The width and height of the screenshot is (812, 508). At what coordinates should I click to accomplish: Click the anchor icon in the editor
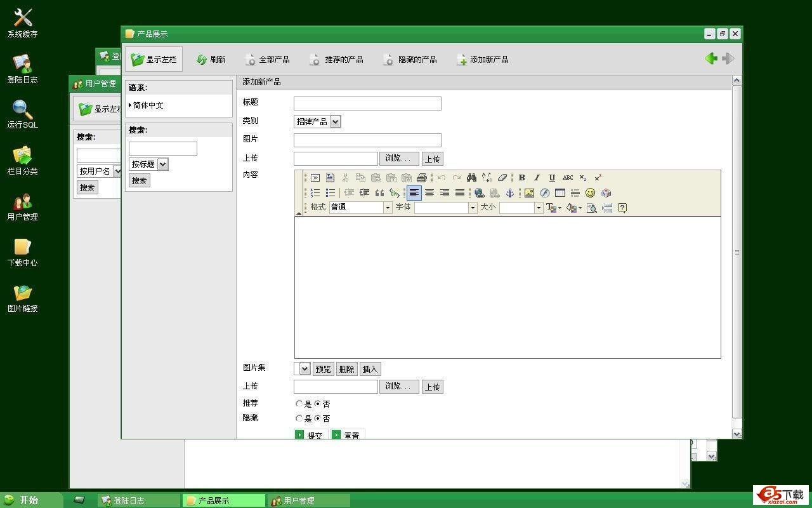coord(509,193)
